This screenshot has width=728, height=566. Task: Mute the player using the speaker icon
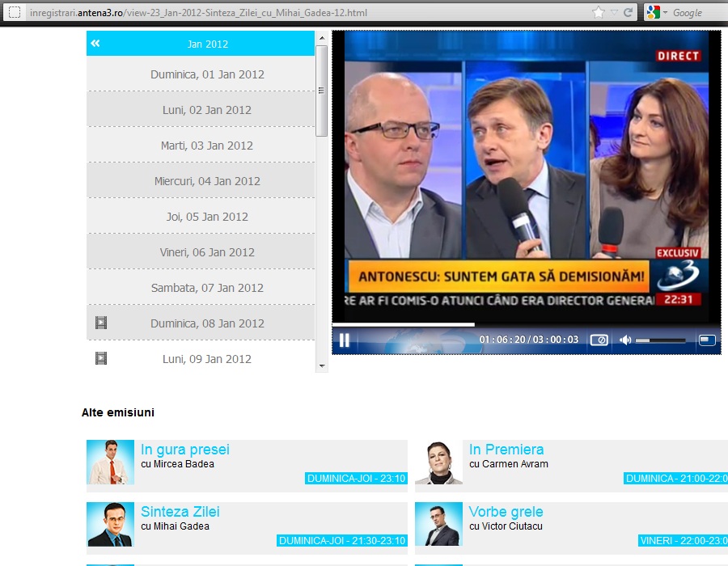click(625, 340)
